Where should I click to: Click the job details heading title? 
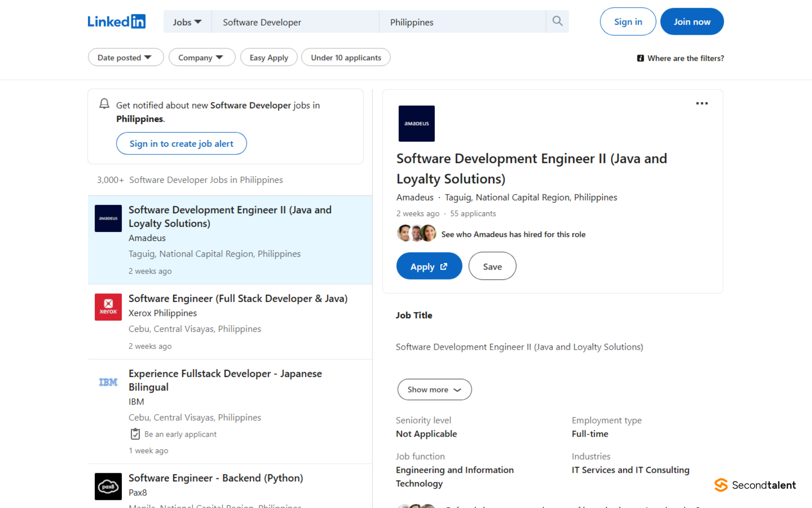tap(531, 168)
